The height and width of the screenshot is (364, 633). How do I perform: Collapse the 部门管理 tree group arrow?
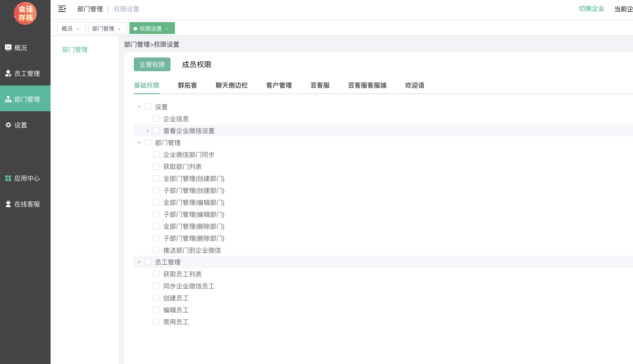tap(139, 143)
